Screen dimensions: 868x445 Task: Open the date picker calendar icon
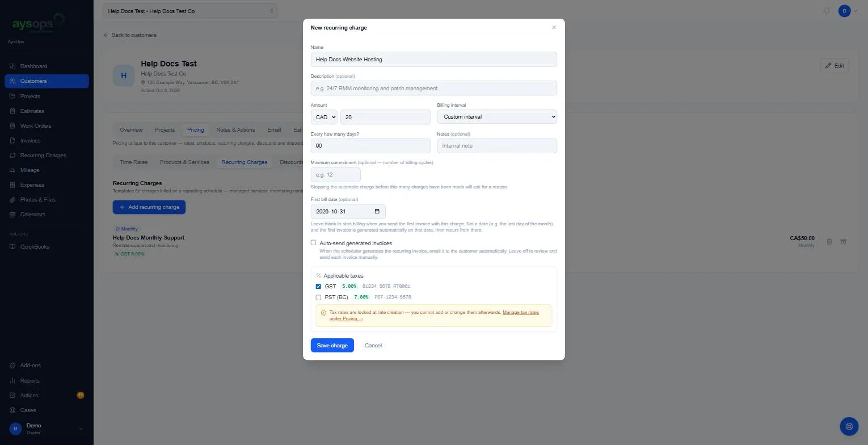(x=377, y=211)
